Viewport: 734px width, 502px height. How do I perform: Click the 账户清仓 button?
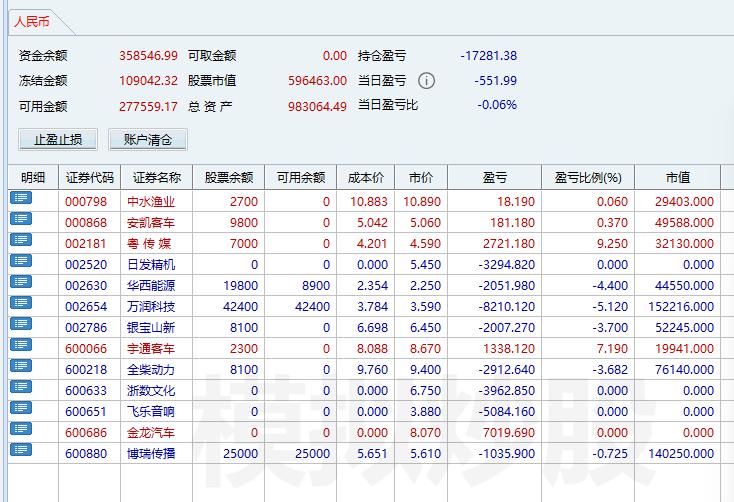(x=148, y=140)
